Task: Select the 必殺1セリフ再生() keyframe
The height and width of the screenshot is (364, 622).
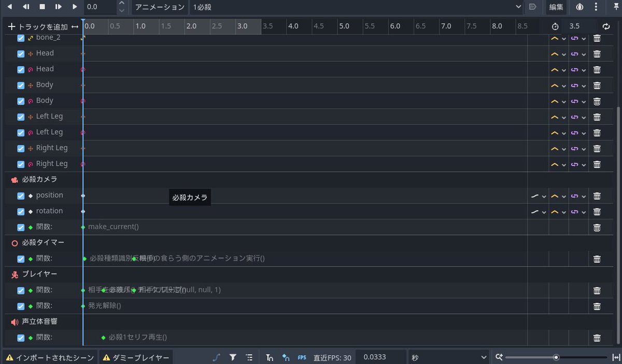Action: (x=103, y=338)
